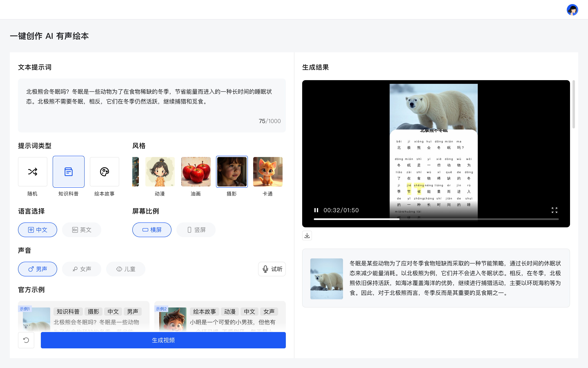Select 男声 male voice
This screenshot has width=588, height=368.
[38, 269]
